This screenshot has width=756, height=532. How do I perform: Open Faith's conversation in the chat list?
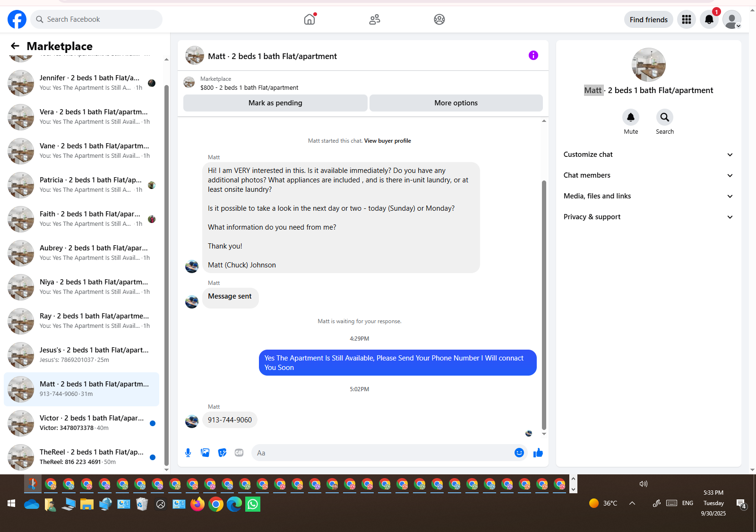pyautogui.click(x=81, y=219)
